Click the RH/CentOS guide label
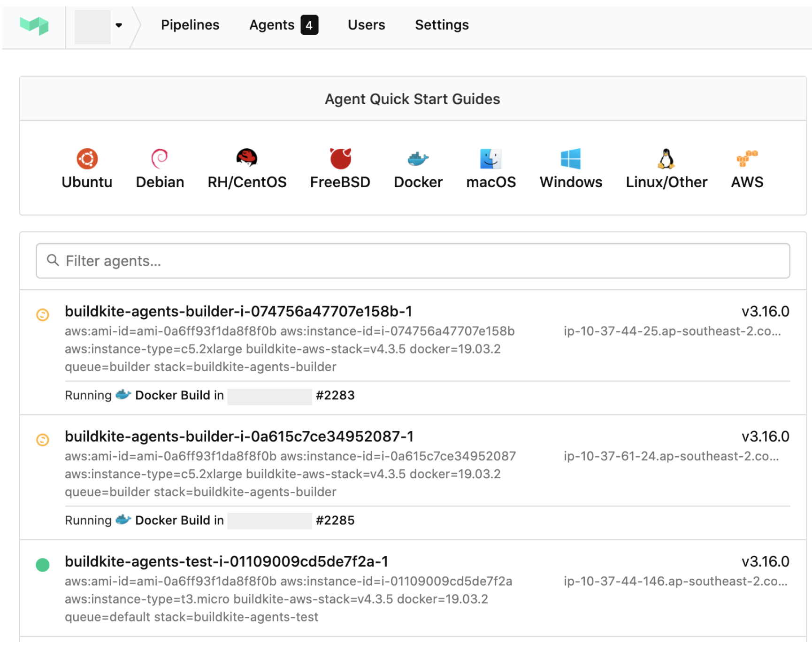 (x=247, y=182)
